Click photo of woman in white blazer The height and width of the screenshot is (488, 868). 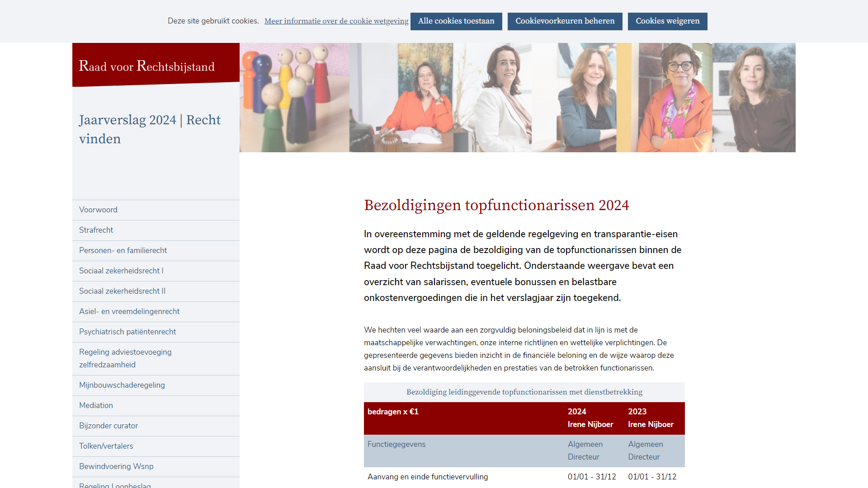pos(493,98)
